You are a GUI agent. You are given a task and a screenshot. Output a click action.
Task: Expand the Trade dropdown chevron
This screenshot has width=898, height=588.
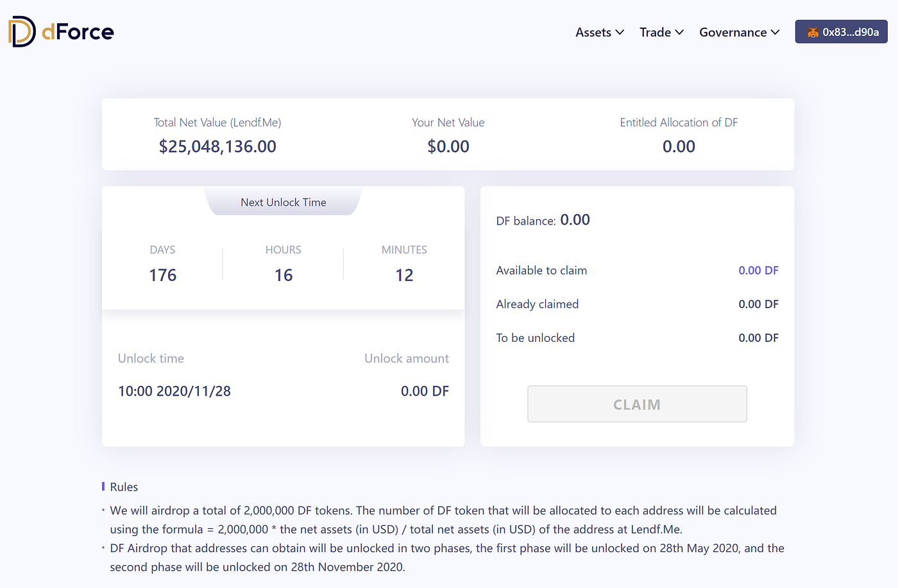click(x=679, y=32)
